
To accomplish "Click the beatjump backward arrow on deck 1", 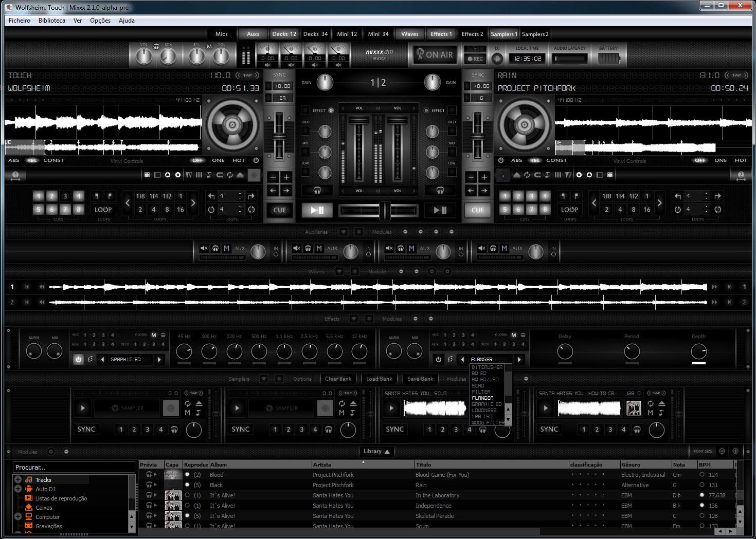I will click(x=211, y=196).
